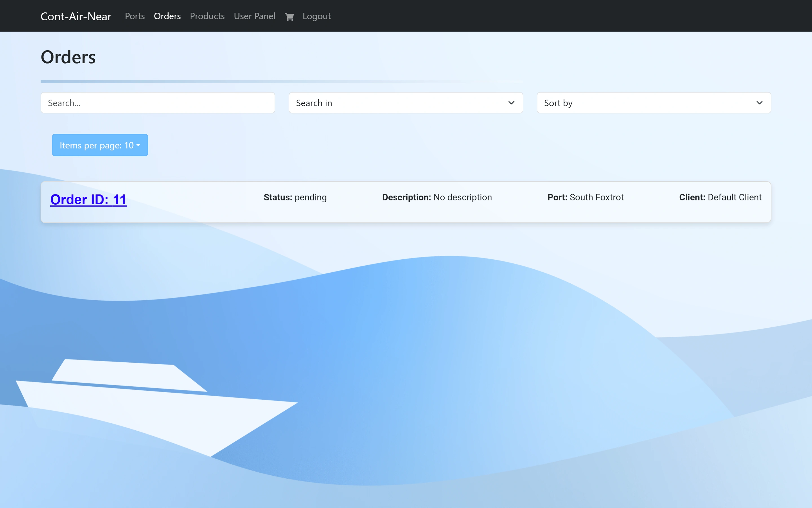Expand the Search in dropdown
This screenshot has width=812, height=508.
pyautogui.click(x=406, y=103)
